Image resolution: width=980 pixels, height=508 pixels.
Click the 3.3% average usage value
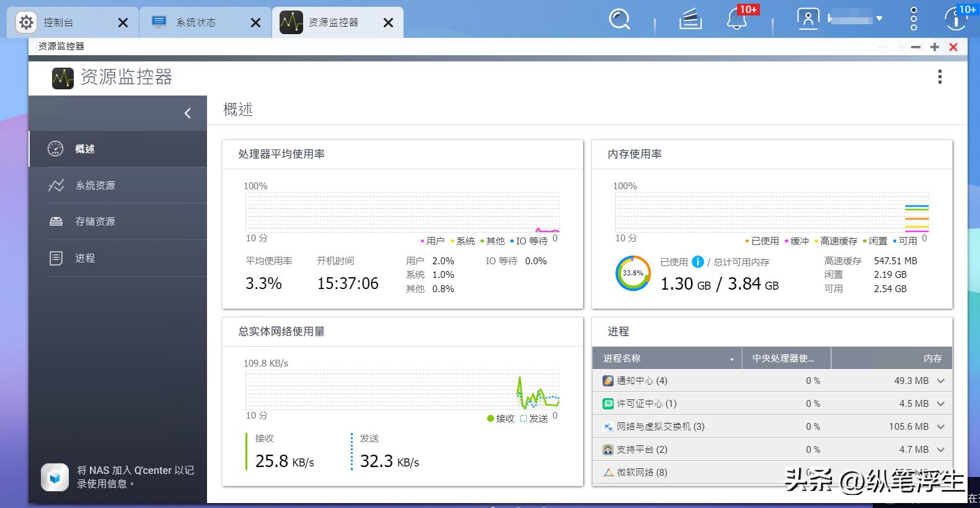coord(263,283)
